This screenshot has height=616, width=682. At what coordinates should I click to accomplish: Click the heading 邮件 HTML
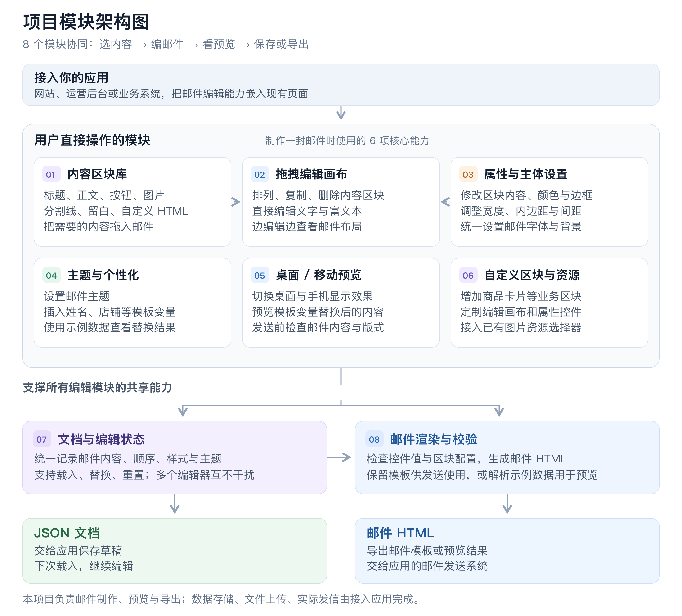[400, 533]
